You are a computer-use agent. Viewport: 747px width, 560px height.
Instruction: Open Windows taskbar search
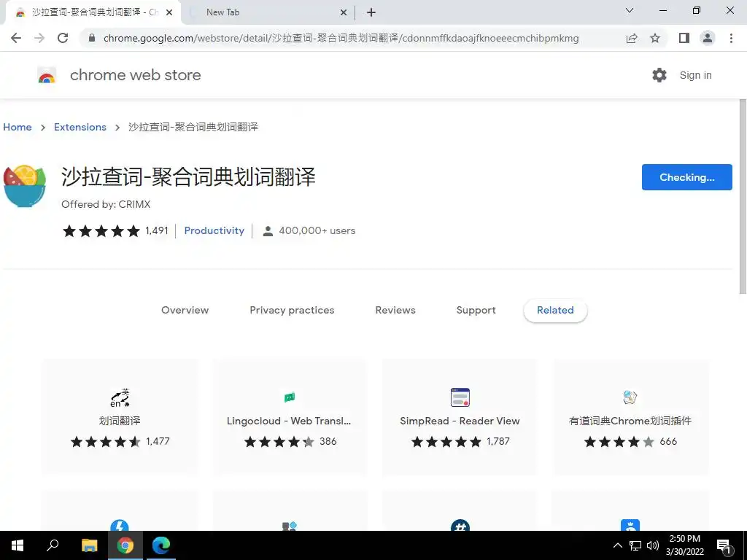[53, 545]
